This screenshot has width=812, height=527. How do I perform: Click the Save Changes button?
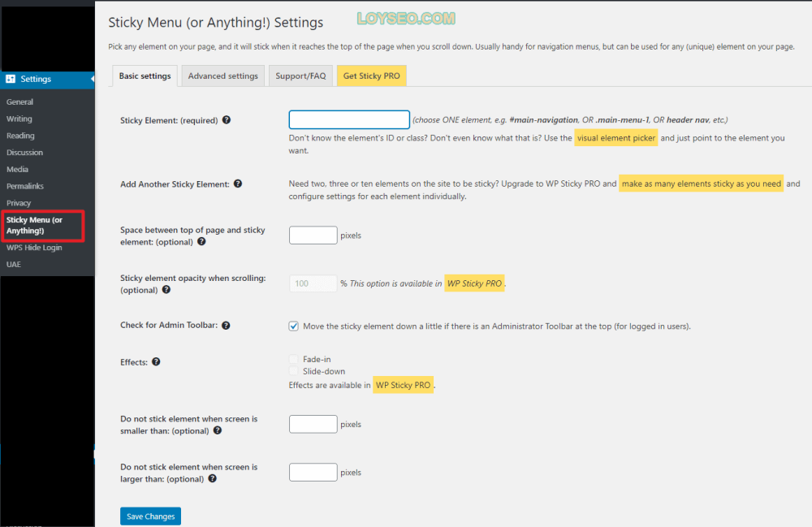pos(151,516)
